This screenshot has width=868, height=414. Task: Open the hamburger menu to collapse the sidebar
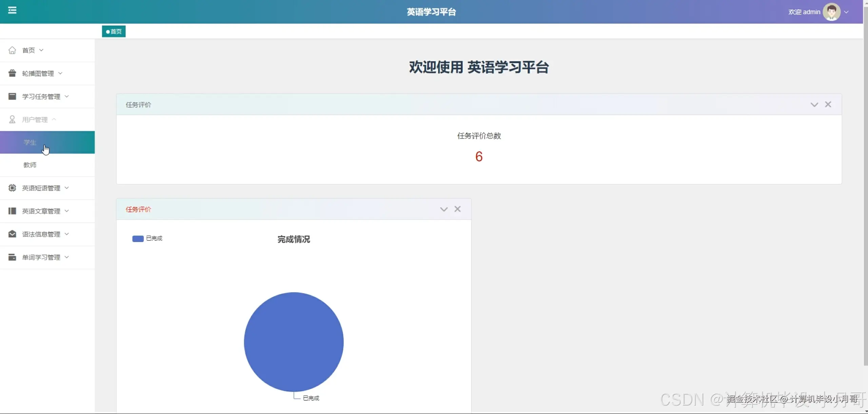pos(12,11)
